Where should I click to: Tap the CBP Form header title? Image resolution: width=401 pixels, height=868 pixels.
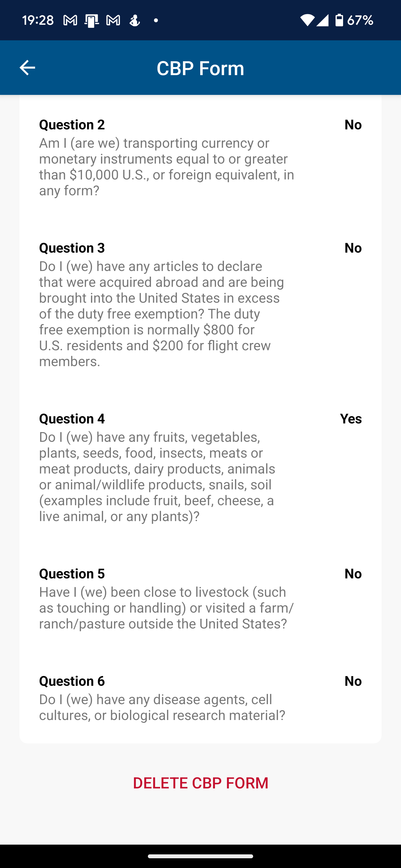200,68
